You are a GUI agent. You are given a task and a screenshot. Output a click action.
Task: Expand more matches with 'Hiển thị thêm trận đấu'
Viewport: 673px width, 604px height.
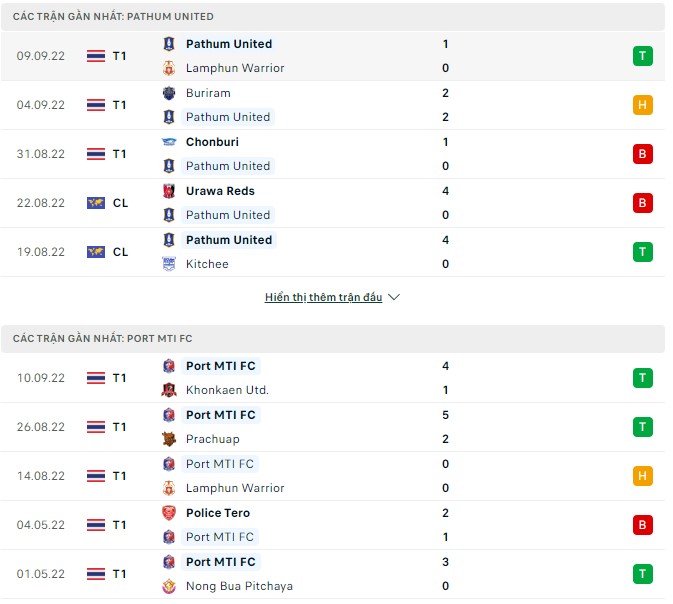click(x=323, y=297)
